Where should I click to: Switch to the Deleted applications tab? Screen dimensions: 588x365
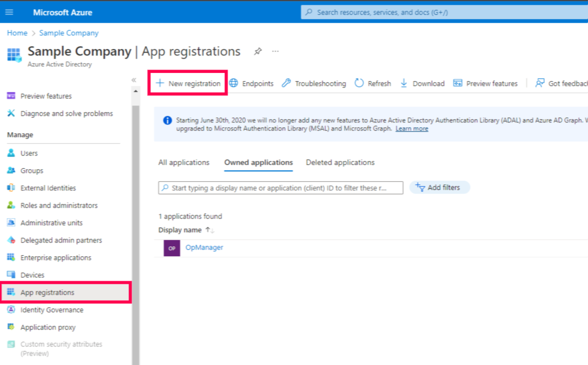point(340,162)
